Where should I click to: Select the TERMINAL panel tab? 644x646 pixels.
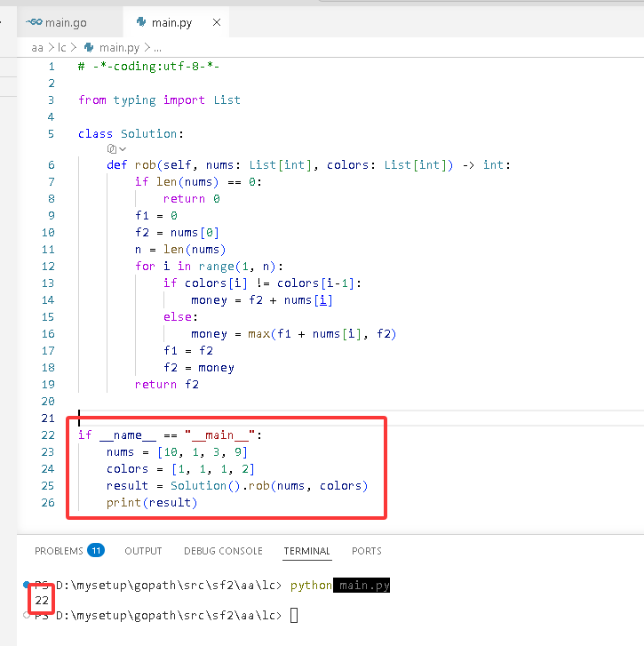[306, 551]
